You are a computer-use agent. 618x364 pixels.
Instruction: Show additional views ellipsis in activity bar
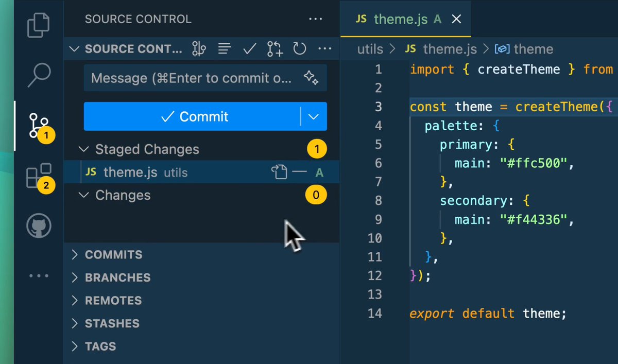point(39,276)
